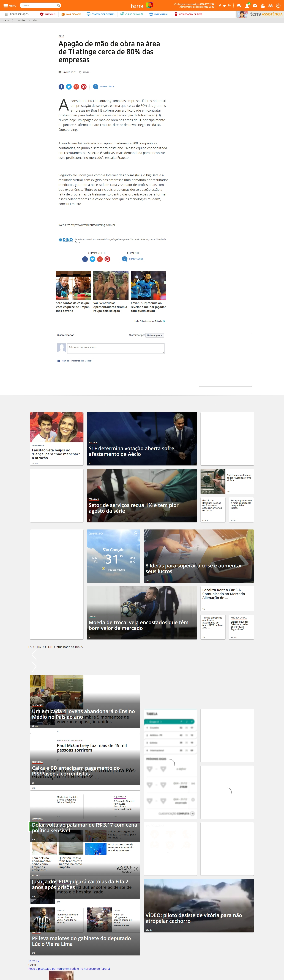Click the header Facebook icon
Screen dimensions: 284x980
[220, 6]
